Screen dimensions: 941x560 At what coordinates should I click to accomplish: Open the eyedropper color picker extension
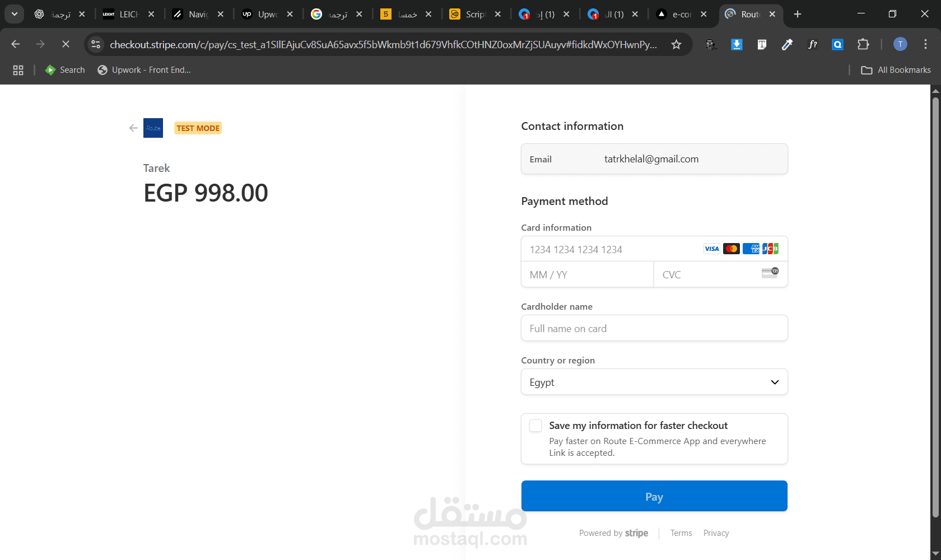coord(787,44)
